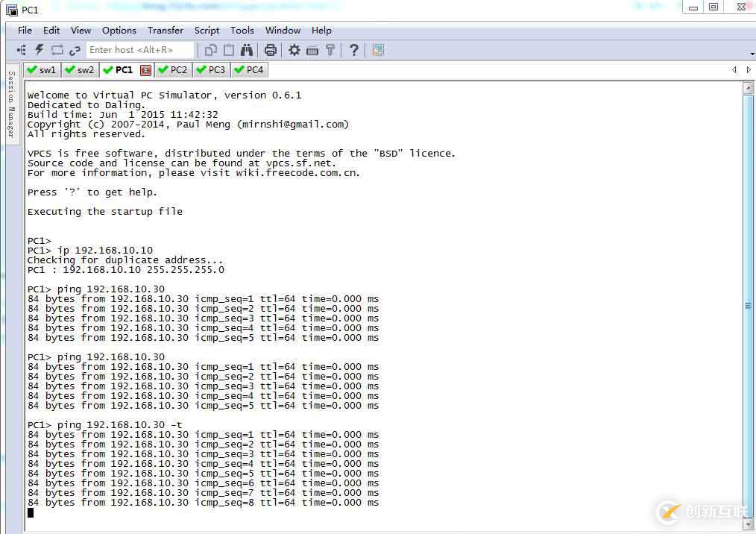This screenshot has height=534, width=756.
Task: Click the terminal scrollbar down arrow
Action: [x=749, y=524]
